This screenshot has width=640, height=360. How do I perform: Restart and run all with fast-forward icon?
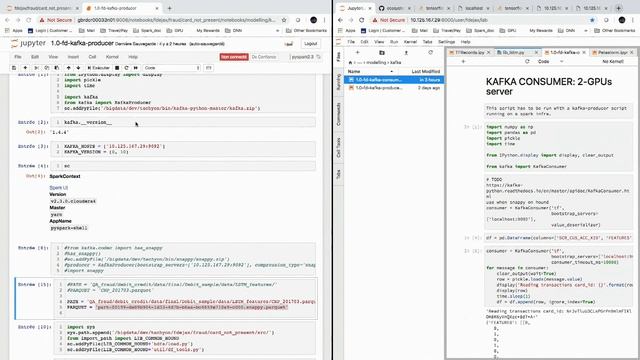coord(136,68)
